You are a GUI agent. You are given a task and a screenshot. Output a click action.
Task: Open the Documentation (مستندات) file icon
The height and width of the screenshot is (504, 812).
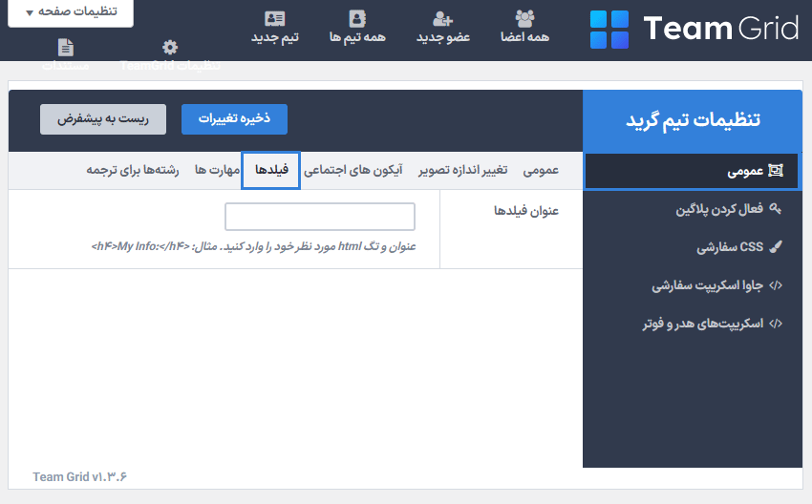66,48
